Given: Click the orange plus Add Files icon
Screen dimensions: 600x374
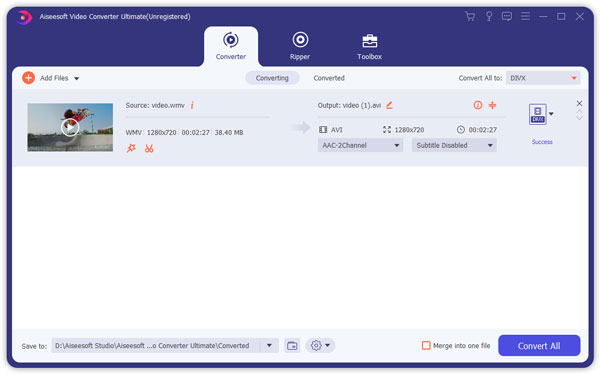Looking at the screenshot, I should point(28,78).
